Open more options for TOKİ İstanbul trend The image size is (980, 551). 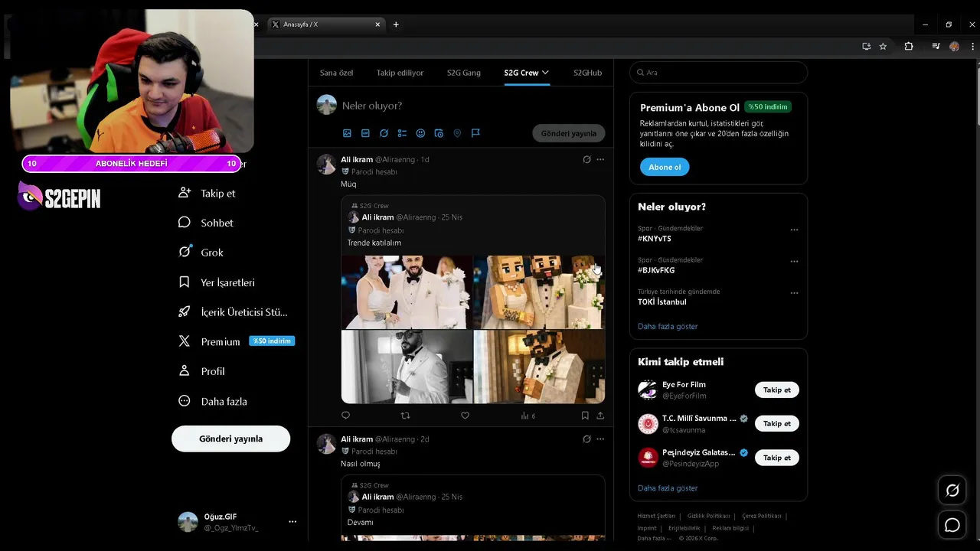tap(794, 292)
